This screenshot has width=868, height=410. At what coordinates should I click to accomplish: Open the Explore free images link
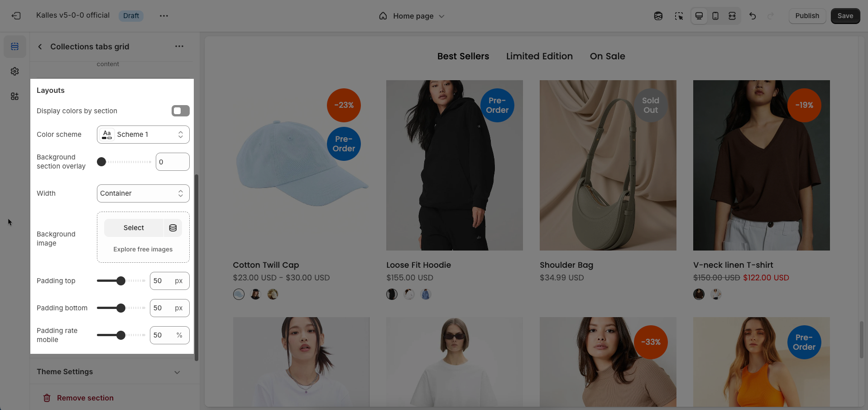143,249
